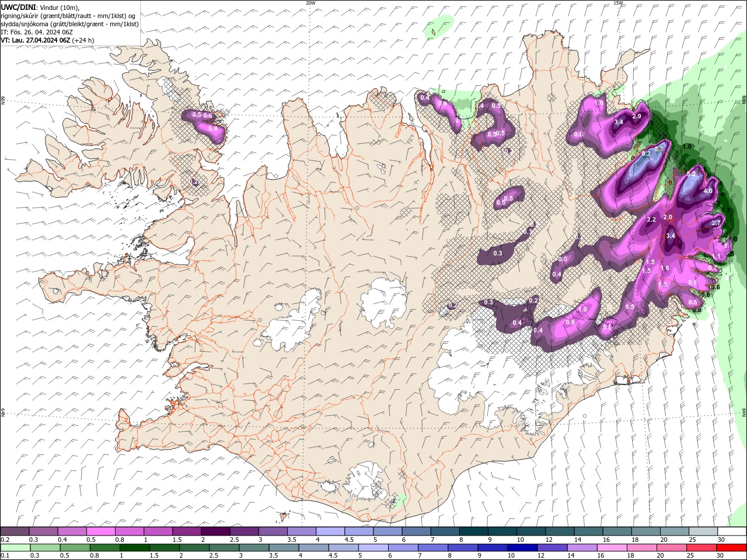Viewport: 747px width, 560px height.
Task: Click the violet 3–3.5 snow scale swatch
Action: (x=273, y=531)
